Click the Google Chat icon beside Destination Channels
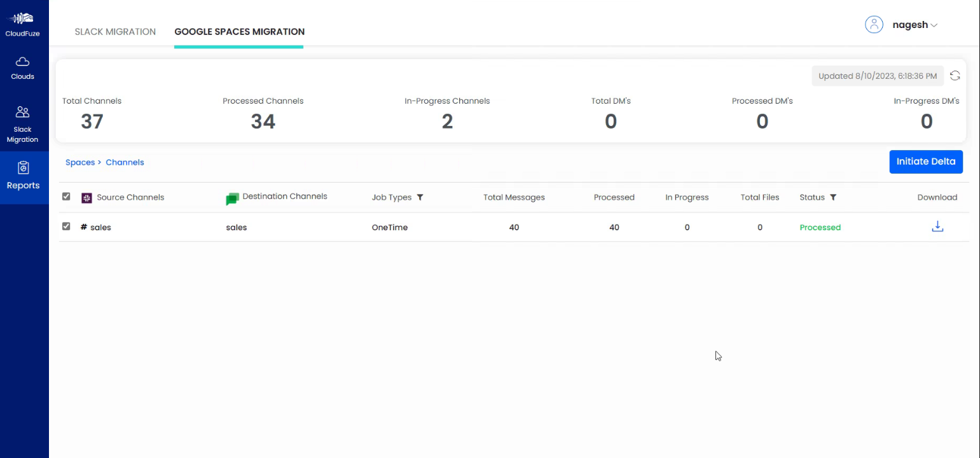 tap(232, 198)
